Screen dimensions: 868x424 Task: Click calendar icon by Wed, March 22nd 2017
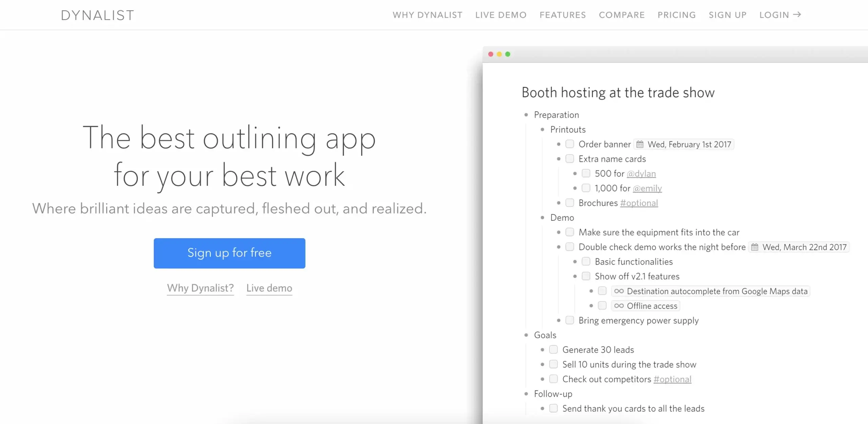[754, 247]
